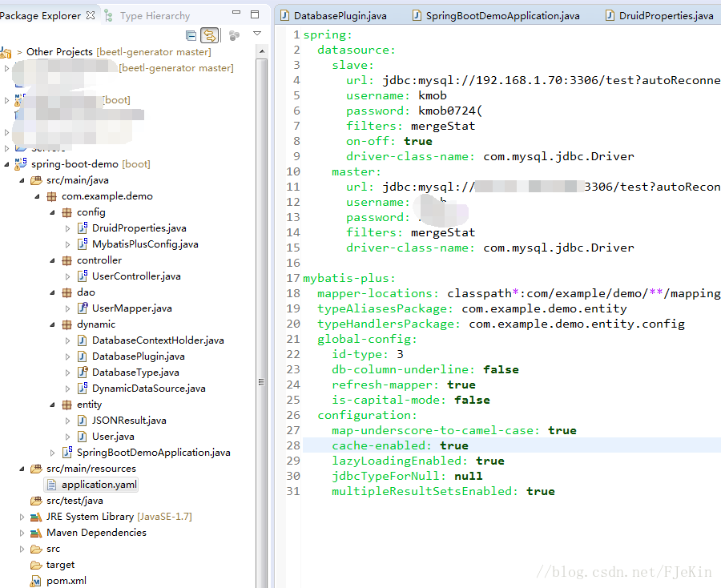721x588 pixels.
Task: Collapse the src/main/java source folder
Action: click(x=22, y=180)
